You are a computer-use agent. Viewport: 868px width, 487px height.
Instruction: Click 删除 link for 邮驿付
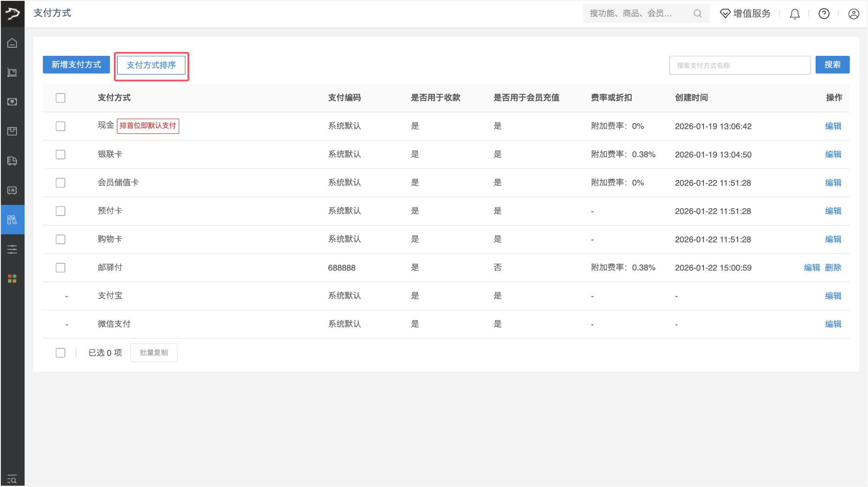click(833, 268)
